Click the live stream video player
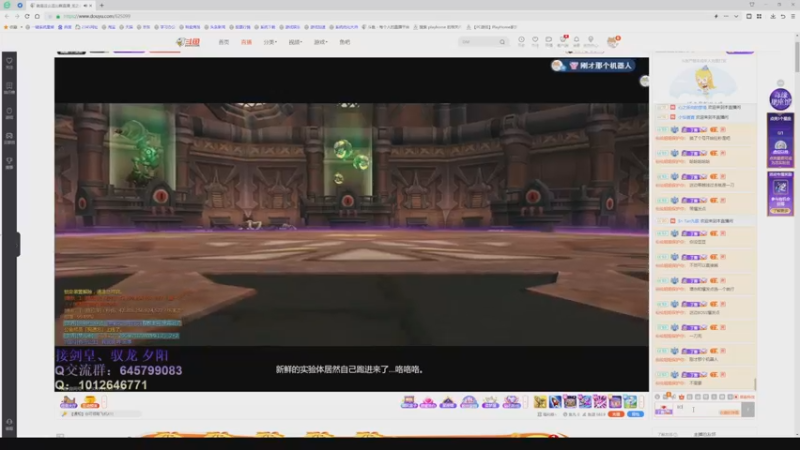Viewport: 800px width, 450px height. (352, 224)
